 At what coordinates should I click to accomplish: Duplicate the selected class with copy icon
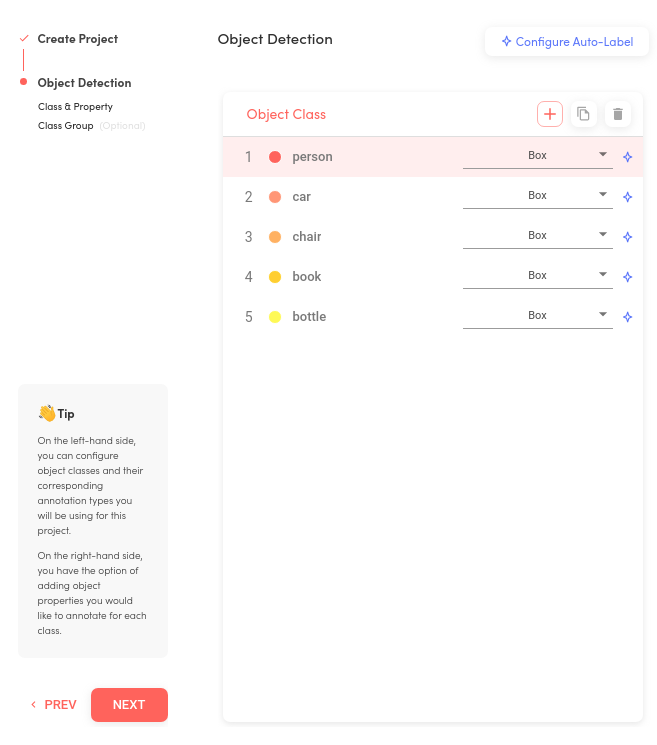point(583,114)
